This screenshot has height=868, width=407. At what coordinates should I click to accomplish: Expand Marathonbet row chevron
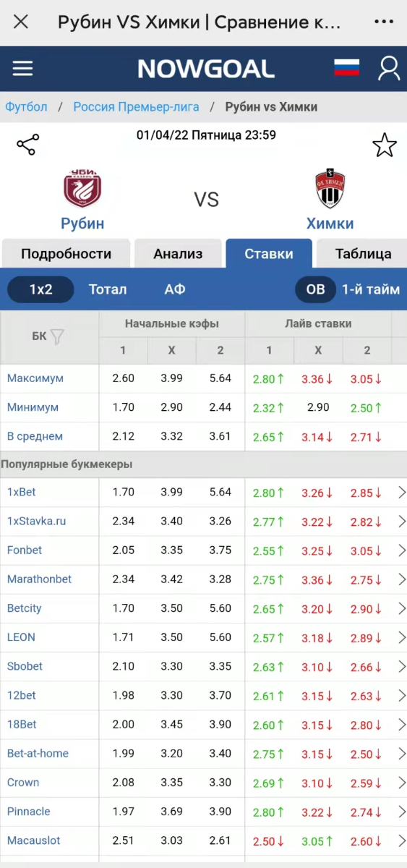[402, 580]
